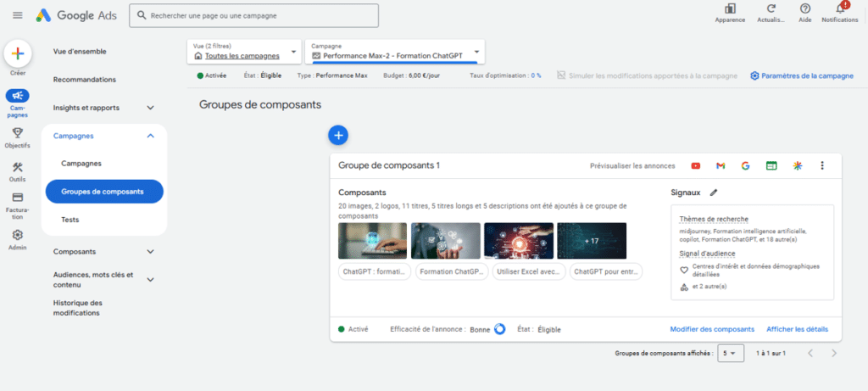Edit Signaux with the pencil icon
Screen dimensions: 868x391
tap(714, 193)
